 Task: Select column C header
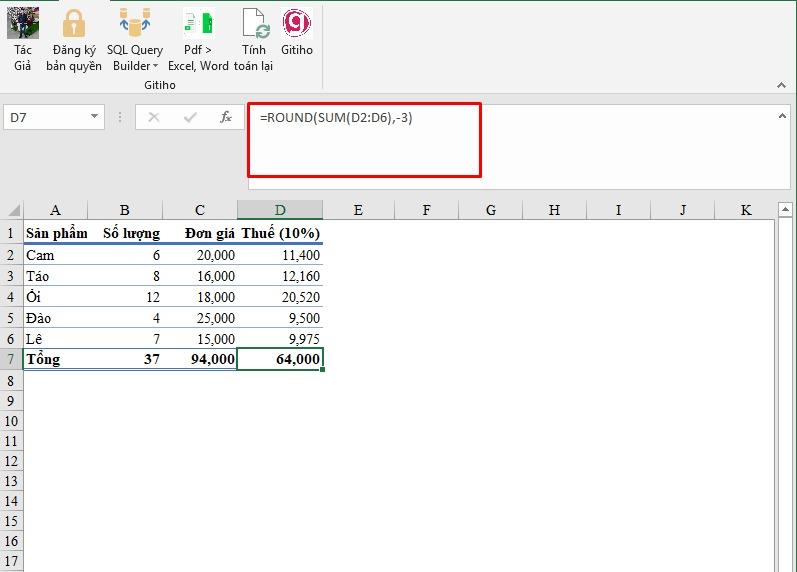200,209
